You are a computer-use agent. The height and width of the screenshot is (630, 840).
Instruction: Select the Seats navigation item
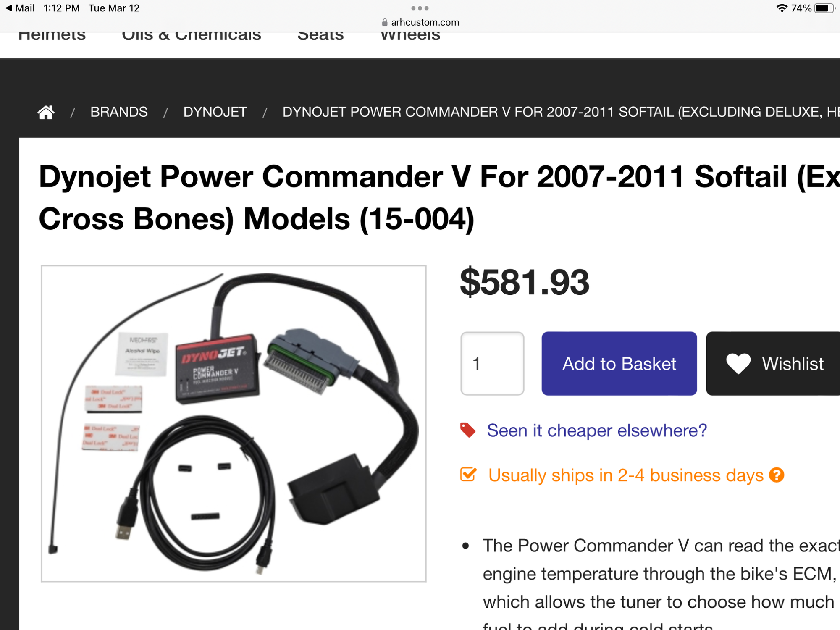320,35
